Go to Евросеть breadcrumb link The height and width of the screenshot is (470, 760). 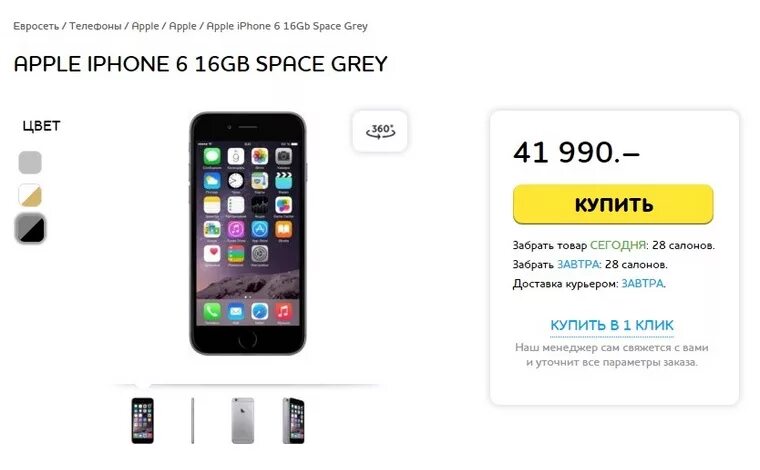pos(36,26)
